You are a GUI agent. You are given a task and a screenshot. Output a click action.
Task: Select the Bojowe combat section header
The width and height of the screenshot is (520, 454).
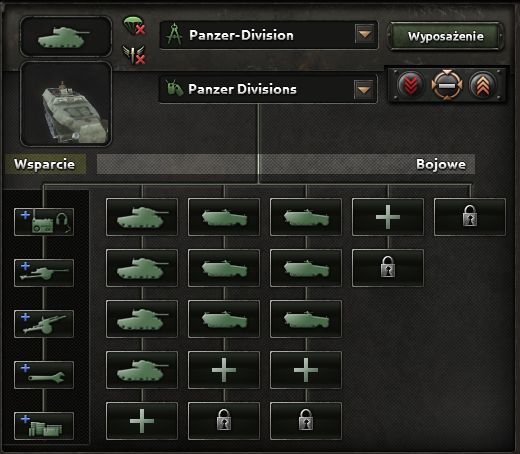(441, 164)
